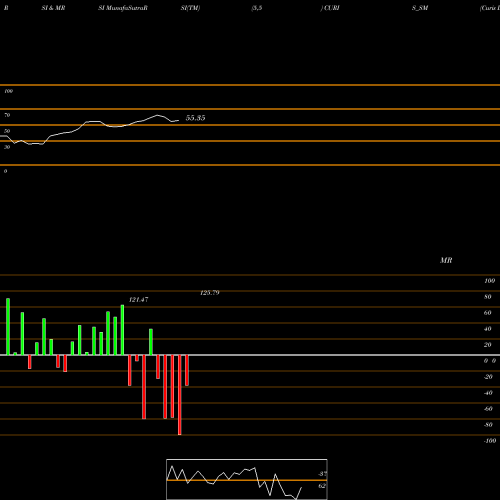Screen dimensions: 500x500
Task: Click the MR axis label 80
Action: pyautogui.click(x=488, y=297)
